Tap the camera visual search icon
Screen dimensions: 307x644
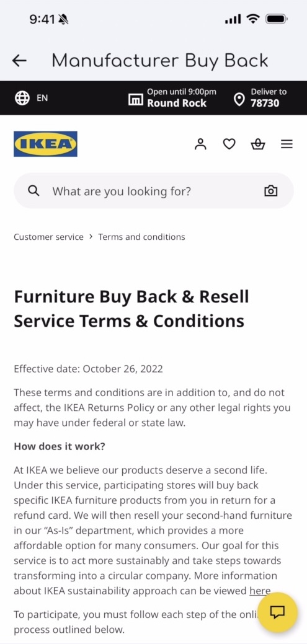271,190
